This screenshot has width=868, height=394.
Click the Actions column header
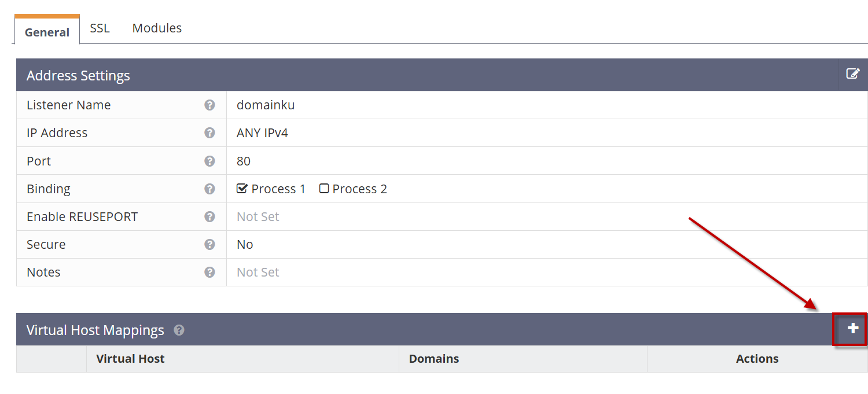pos(757,359)
